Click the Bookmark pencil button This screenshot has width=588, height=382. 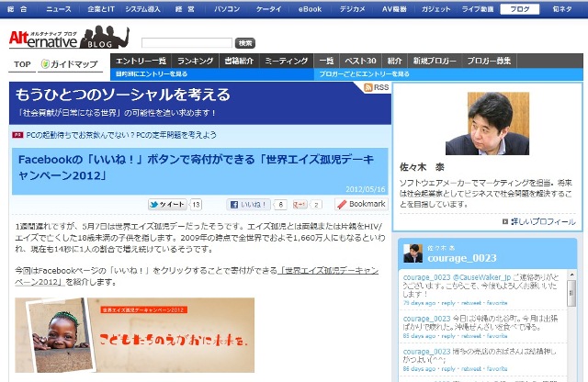tap(360, 204)
